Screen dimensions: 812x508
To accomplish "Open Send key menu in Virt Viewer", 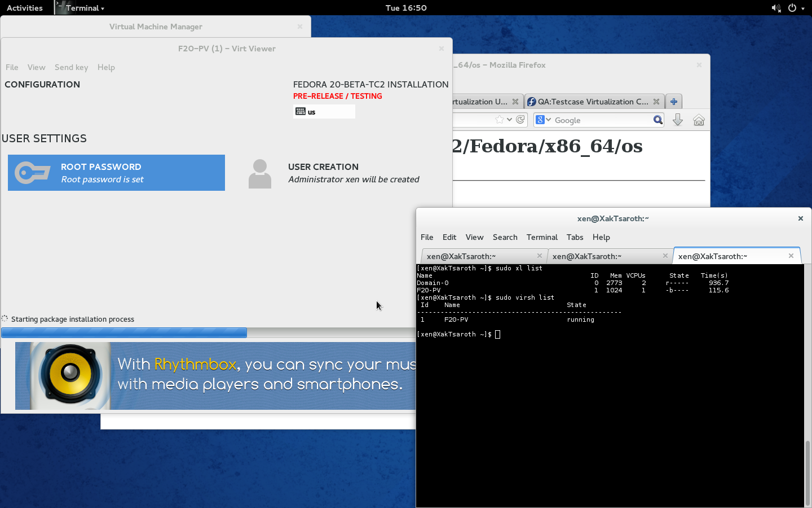I will pos(71,67).
